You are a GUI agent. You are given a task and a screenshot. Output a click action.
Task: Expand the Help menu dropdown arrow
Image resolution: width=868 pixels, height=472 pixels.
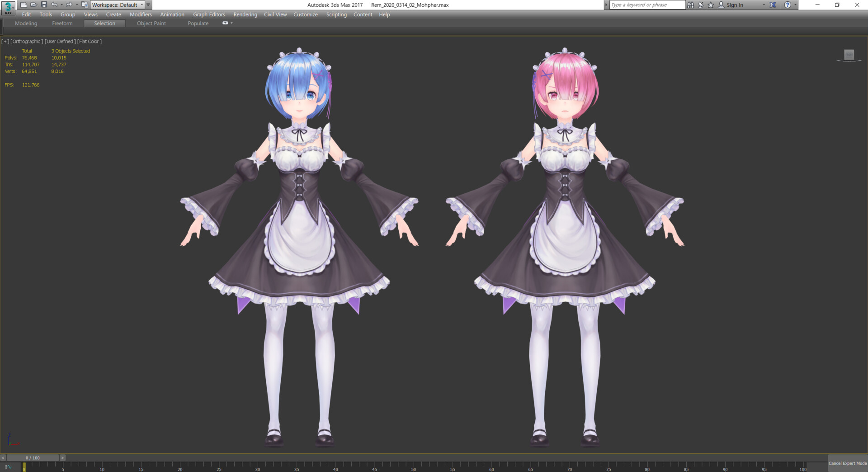(x=795, y=5)
